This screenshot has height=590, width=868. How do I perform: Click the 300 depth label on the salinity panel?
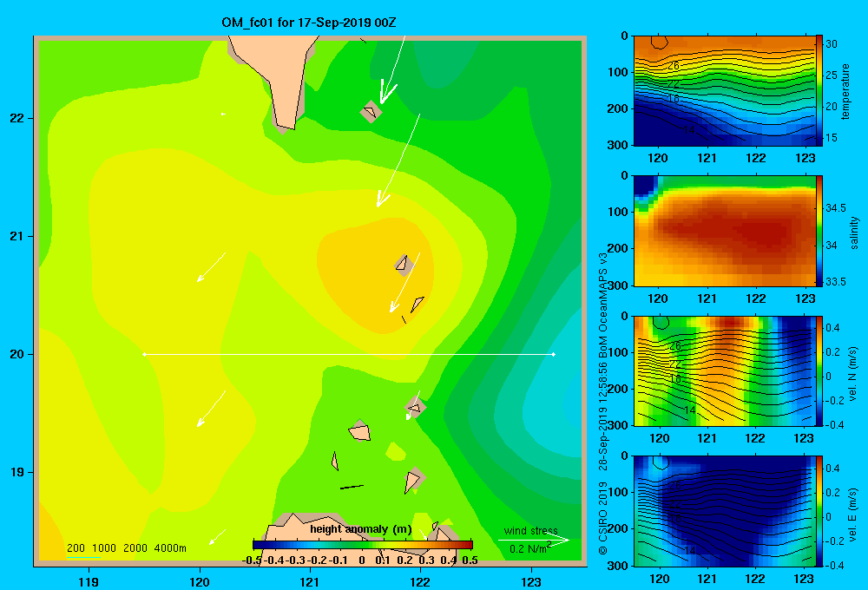click(x=617, y=285)
